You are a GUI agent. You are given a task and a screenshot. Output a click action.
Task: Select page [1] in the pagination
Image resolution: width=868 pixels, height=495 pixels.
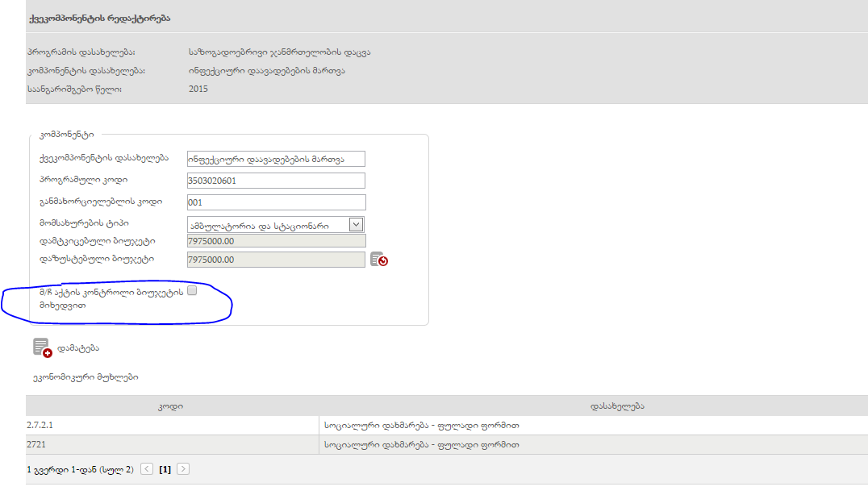point(165,469)
